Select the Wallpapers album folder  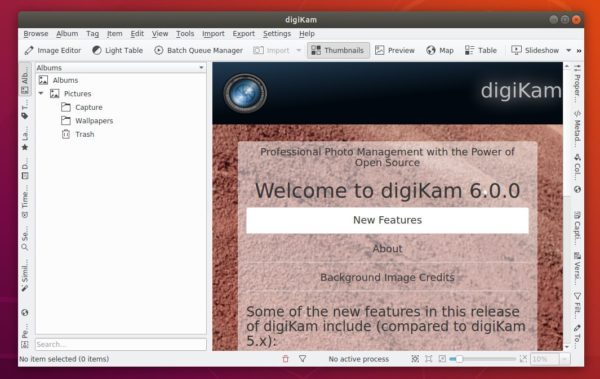click(x=94, y=121)
